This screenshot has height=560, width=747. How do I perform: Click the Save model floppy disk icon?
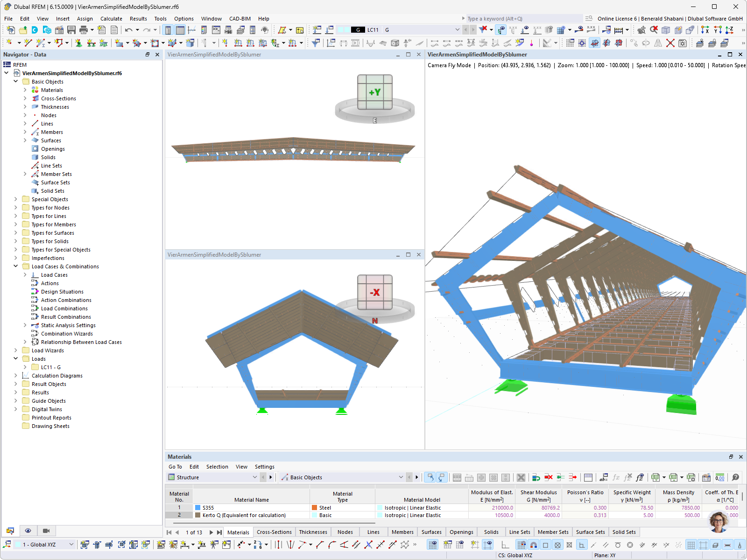71,30
